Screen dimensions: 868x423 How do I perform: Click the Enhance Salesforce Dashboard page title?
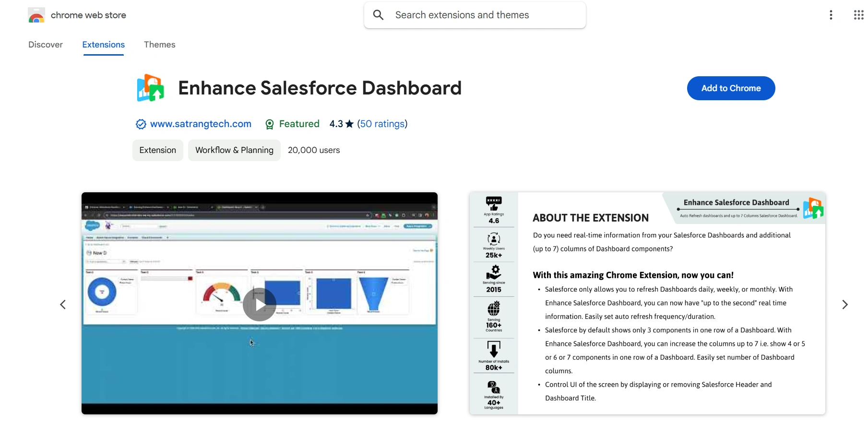coord(320,88)
